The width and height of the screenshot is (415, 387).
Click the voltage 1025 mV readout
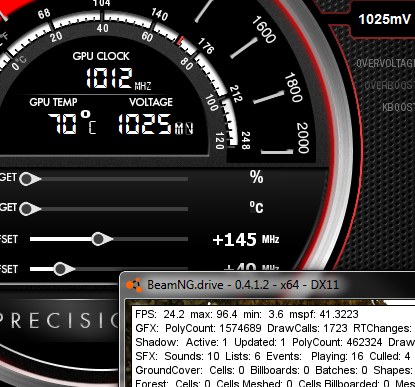point(155,124)
